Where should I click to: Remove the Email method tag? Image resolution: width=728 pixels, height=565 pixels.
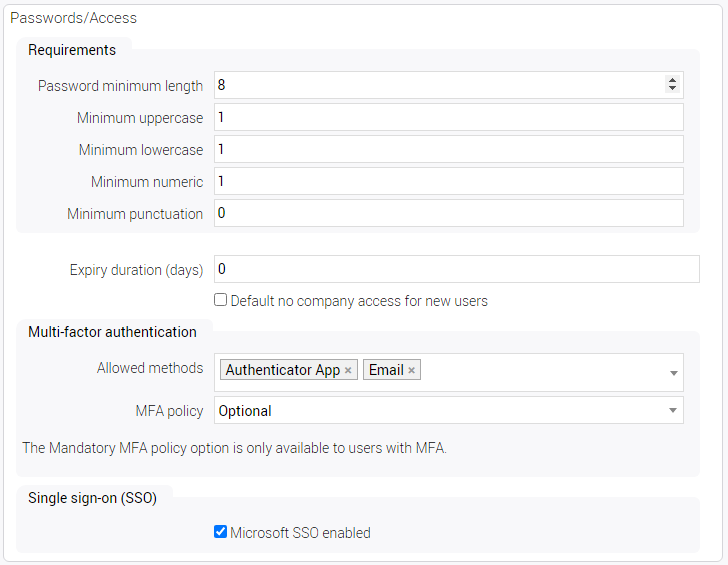pyautogui.click(x=411, y=371)
